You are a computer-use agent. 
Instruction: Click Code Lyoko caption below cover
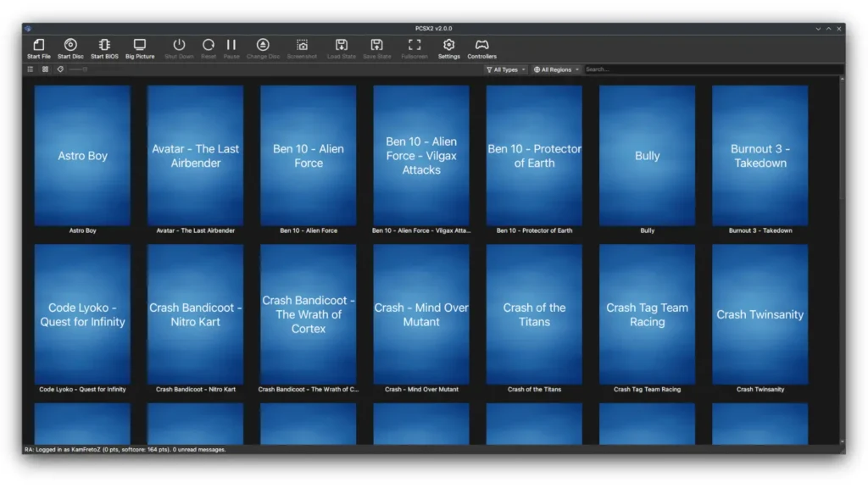82,390
